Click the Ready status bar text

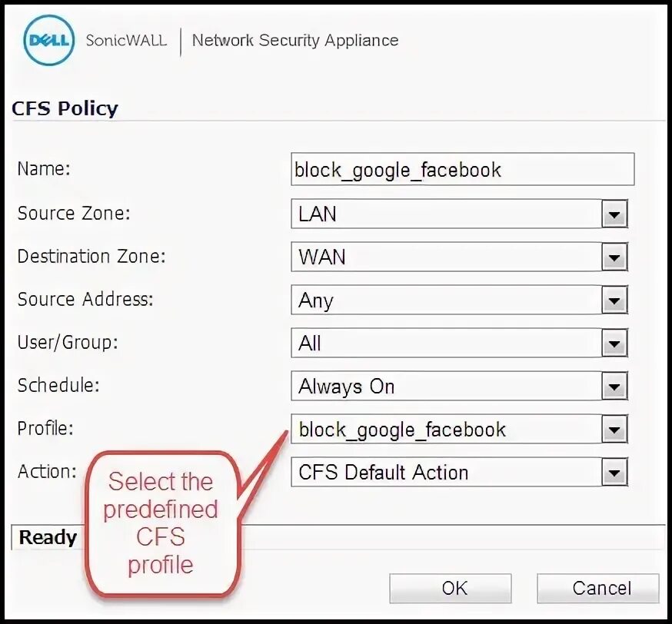click(x=48, y=537)
